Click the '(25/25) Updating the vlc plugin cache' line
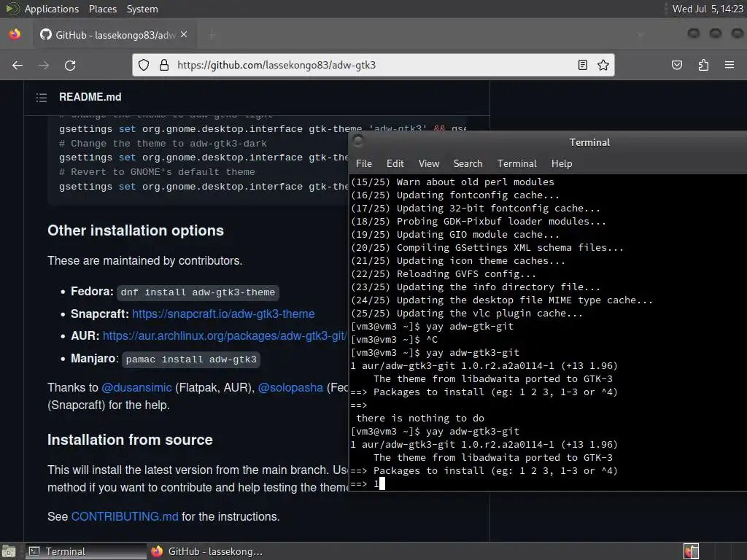This screenshot has width=747, height=560. click(466, 314)
